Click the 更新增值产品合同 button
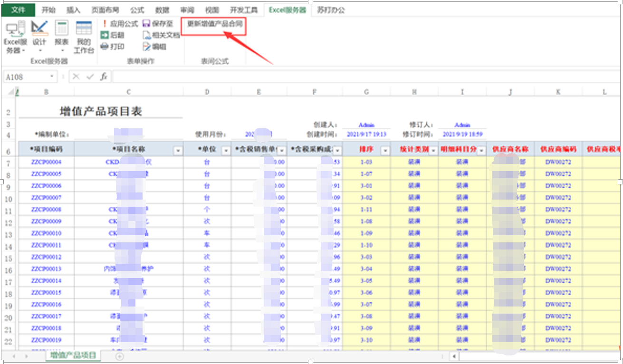This screenshot has height=364, width=623. (214, 23)
